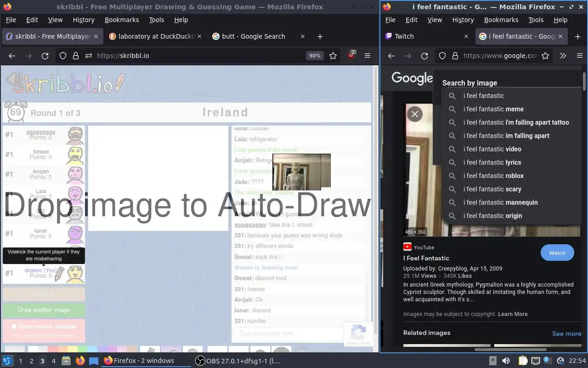Image resolution: width=588 pixels, height=368 pixels.
Task: Click the Open search window button
Action: point(44,331)
